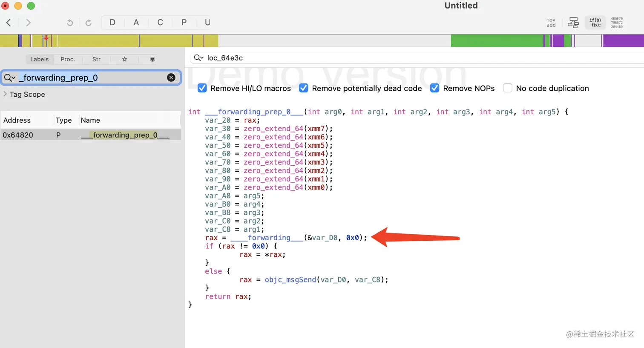644x348 pixels.
Task: Switch to assembly view (mov add)
Action: tap(551, 23)
